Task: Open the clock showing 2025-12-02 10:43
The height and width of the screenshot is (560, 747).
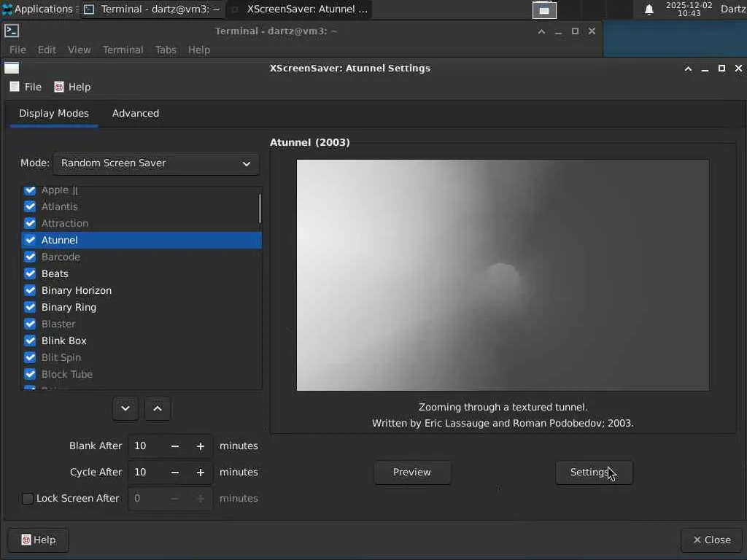Action: (689, 9)
